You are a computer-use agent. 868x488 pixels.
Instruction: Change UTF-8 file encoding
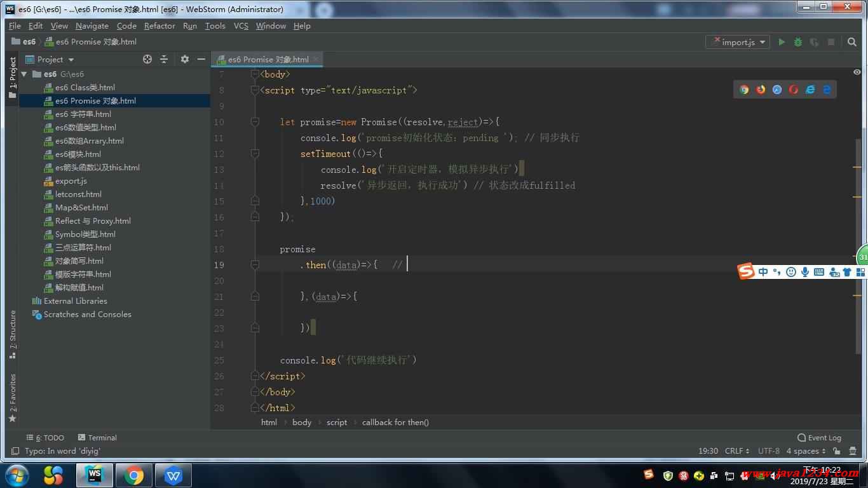[768, 451]
